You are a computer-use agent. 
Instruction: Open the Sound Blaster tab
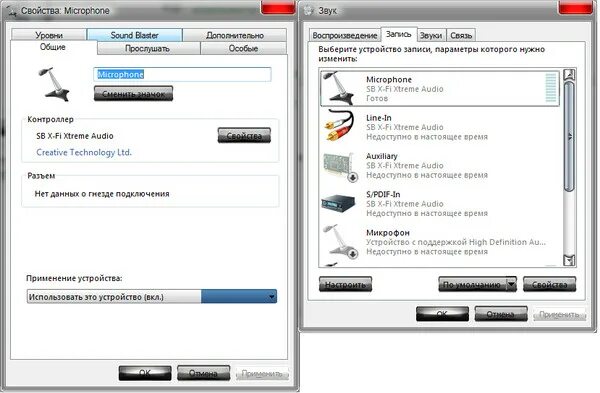click(134, 35)
